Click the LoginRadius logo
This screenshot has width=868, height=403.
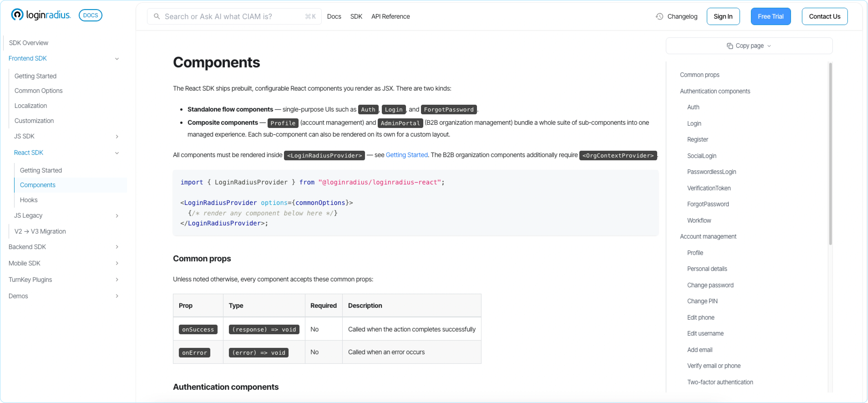[41, 15]
